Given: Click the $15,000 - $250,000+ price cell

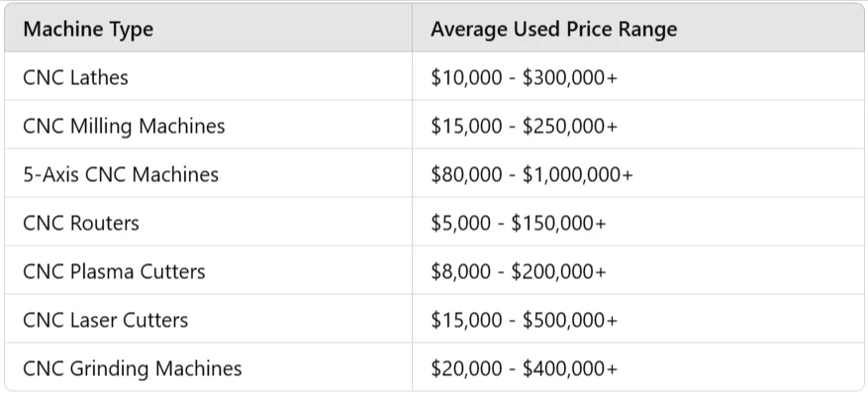Looking at the screenshot, I should coord(638,125).
